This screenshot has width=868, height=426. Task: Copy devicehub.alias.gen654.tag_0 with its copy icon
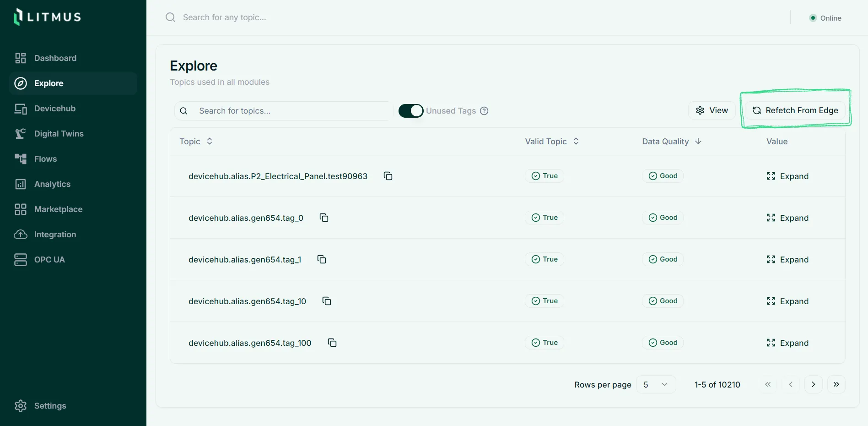pos(324,218)
